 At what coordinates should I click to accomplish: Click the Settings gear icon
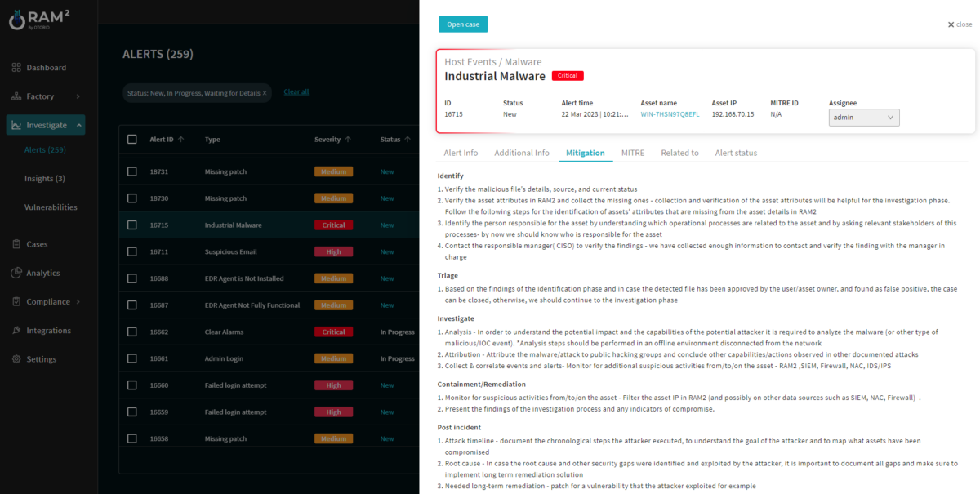[16, 359]
